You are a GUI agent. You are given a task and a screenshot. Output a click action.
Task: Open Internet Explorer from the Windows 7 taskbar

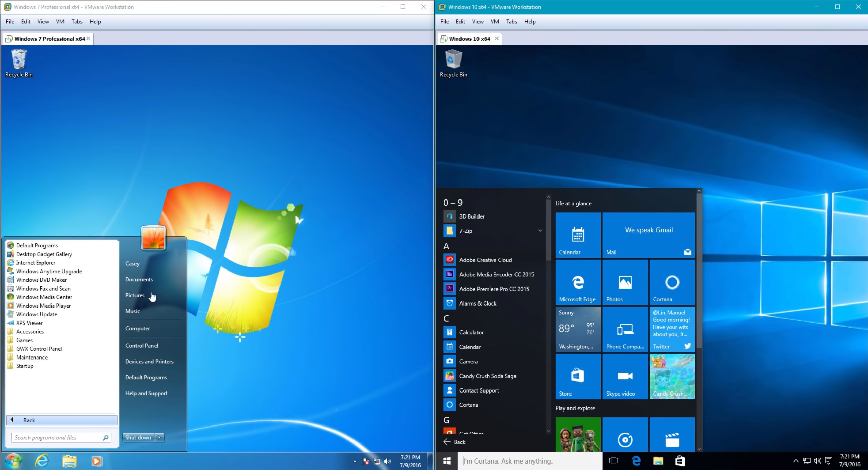tap(42, 461)
